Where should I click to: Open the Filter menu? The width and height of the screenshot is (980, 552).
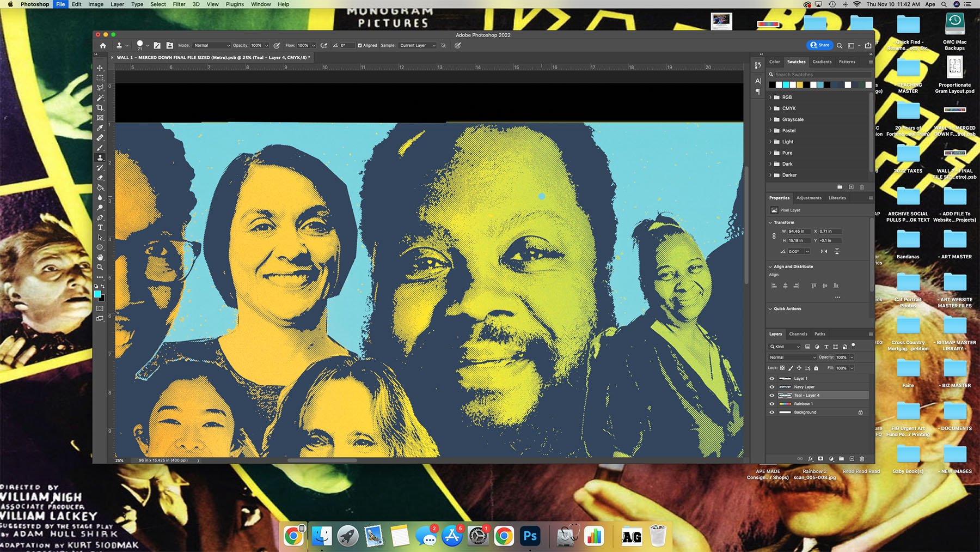[x=179, y=4]
